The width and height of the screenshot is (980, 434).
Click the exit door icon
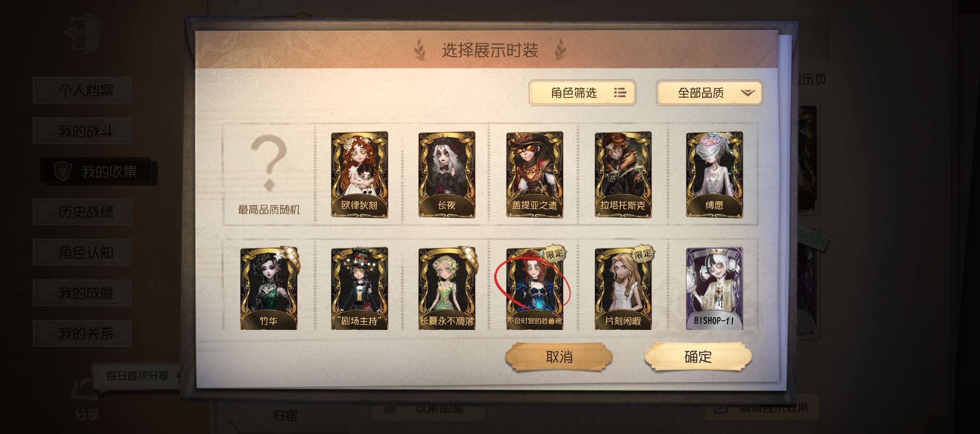tap(82, 33)
